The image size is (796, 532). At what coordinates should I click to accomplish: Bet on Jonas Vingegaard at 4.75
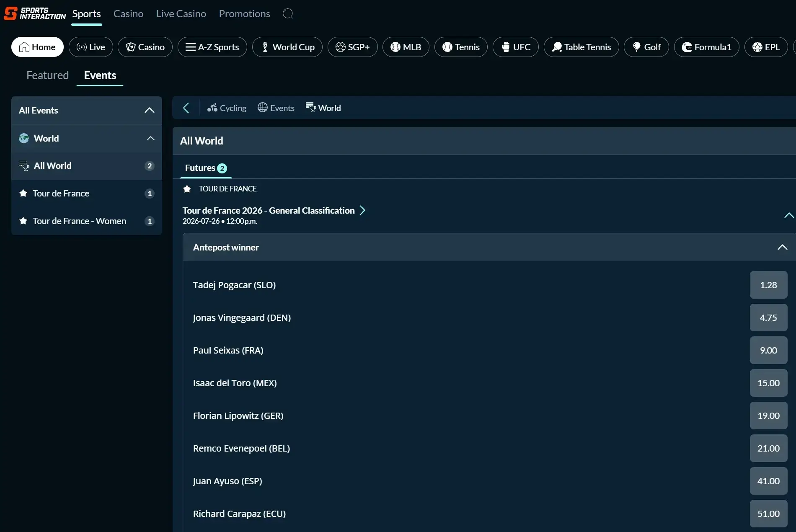point(768,318)
